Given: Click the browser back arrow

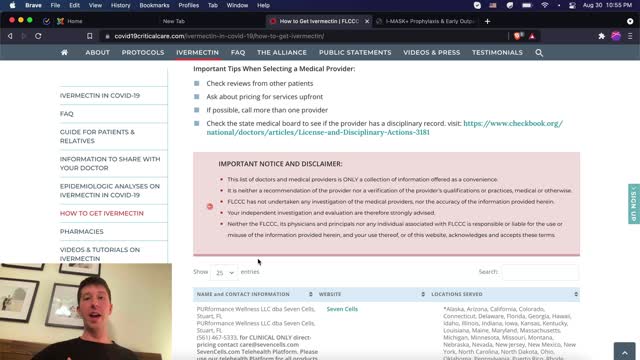Looking at the screenshot, I should click(x=10, y=36).
